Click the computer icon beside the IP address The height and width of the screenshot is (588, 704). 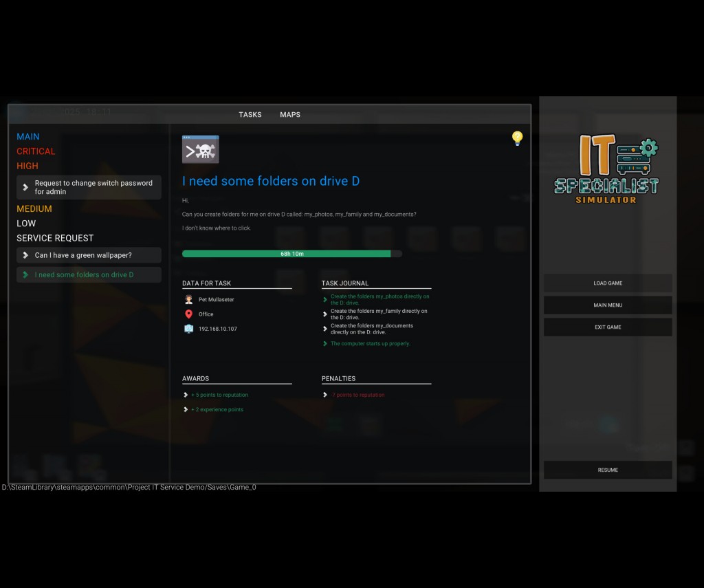[x=188, y=329]
